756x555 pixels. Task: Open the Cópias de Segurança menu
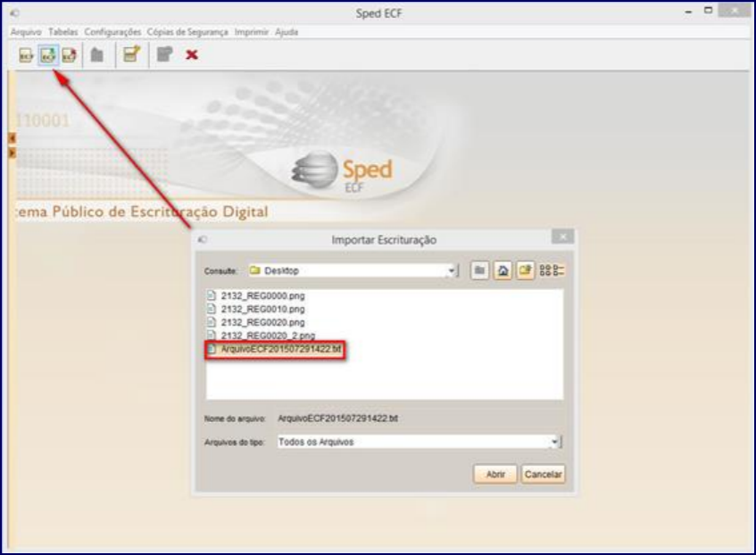click(187, 32)
